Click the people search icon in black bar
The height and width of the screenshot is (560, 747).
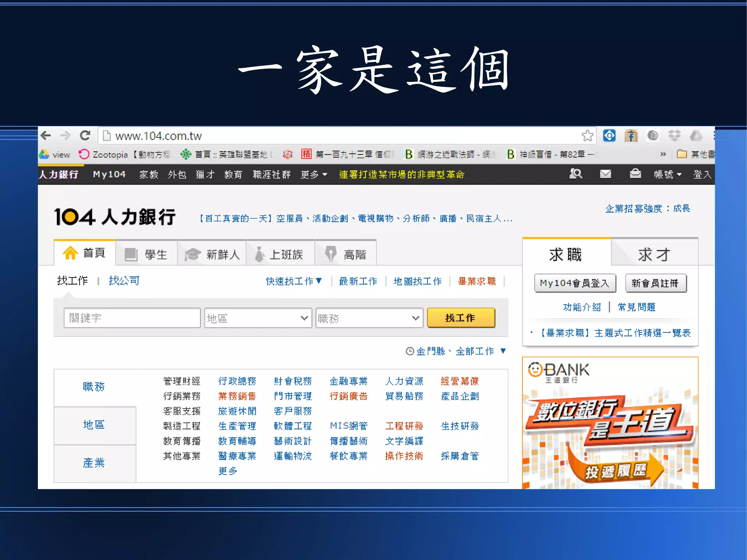pyautogui.click(x=576, y=174)
